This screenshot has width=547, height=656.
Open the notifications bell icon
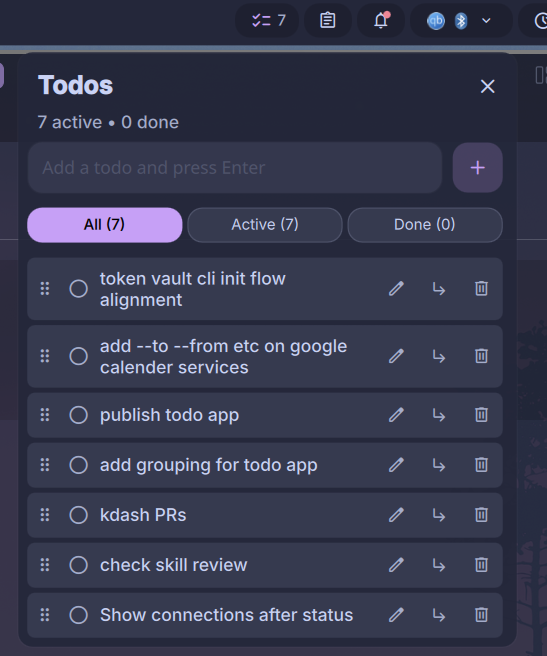(381, 20)
